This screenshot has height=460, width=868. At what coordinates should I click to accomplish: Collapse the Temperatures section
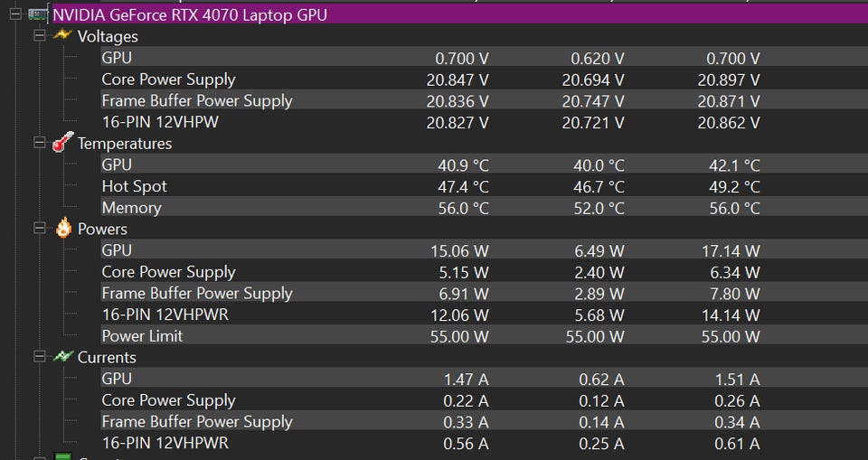pyautogui.click(x=39, y=143)
